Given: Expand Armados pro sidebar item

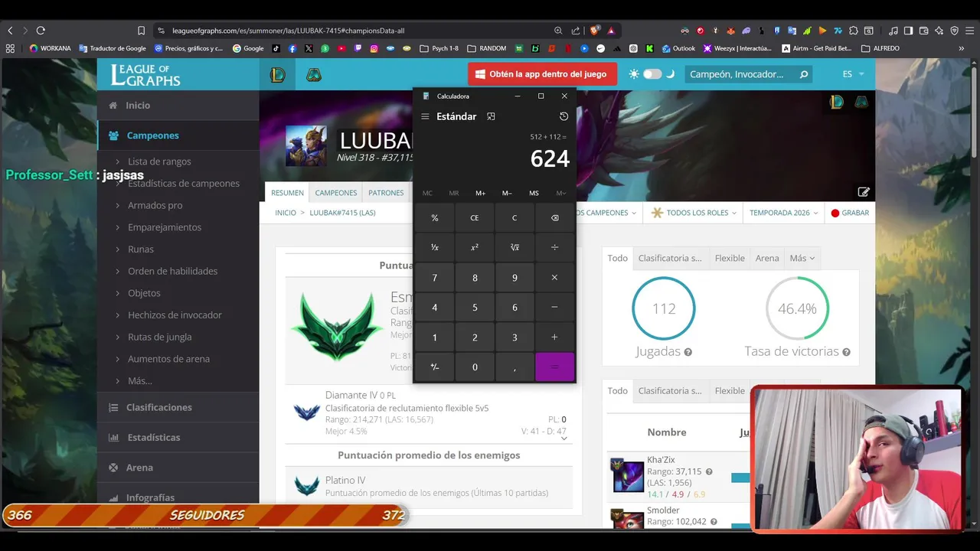Looking at the screenshot, I should click(155, 205).
